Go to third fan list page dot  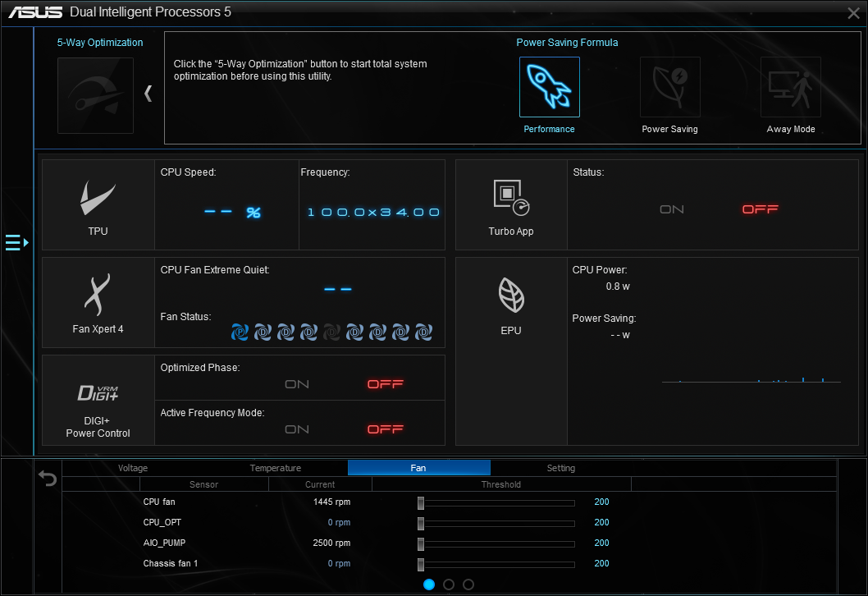tap(468, 585)
